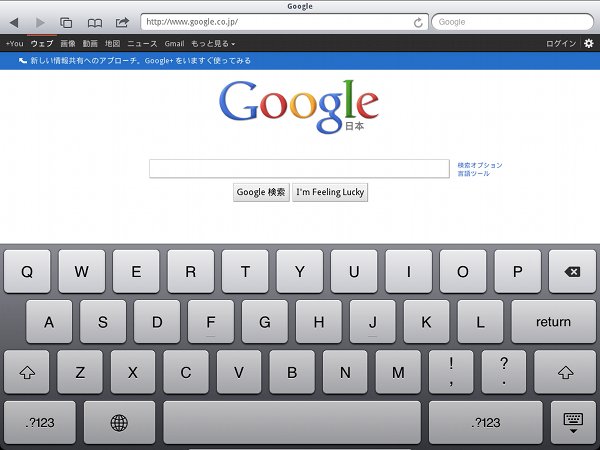Tap the left shift key
Screen dimensions: 600x450
27,372
